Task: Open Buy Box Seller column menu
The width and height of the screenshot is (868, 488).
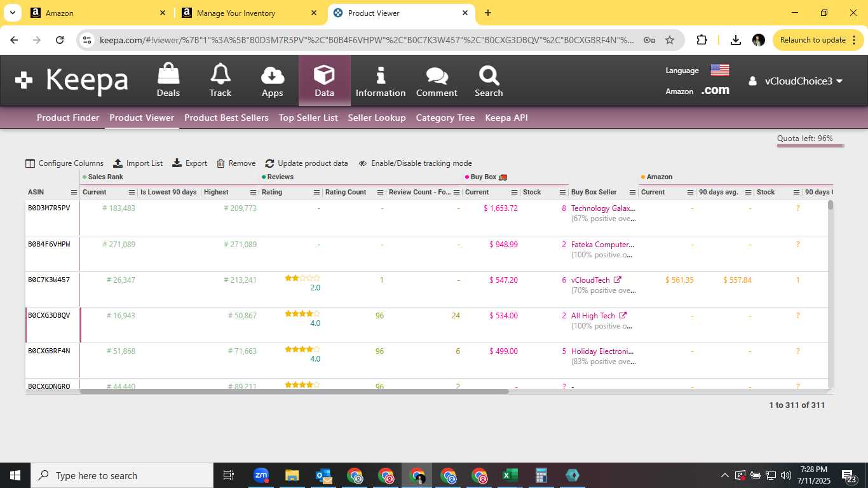Action: (x=632, y=192)
